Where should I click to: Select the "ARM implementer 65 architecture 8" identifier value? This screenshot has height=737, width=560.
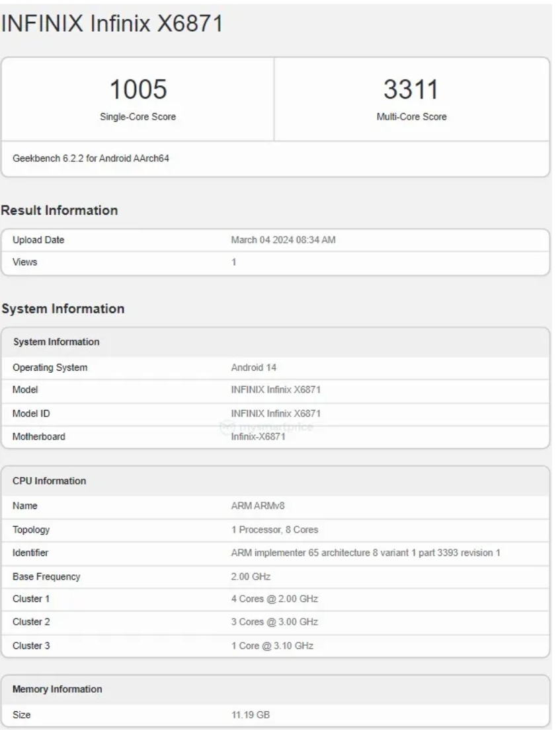366,553
